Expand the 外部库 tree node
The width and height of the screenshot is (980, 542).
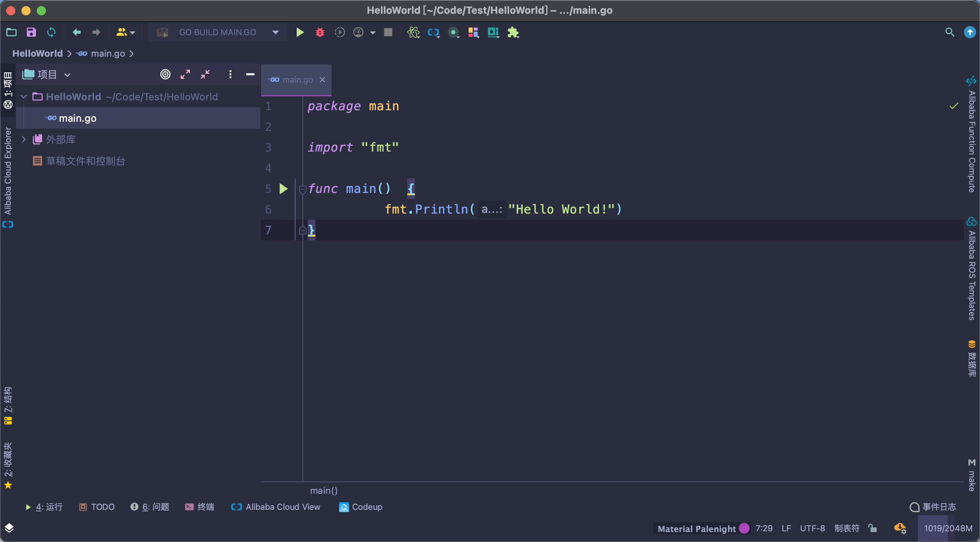pyautogui.click(x=24, y=139)
